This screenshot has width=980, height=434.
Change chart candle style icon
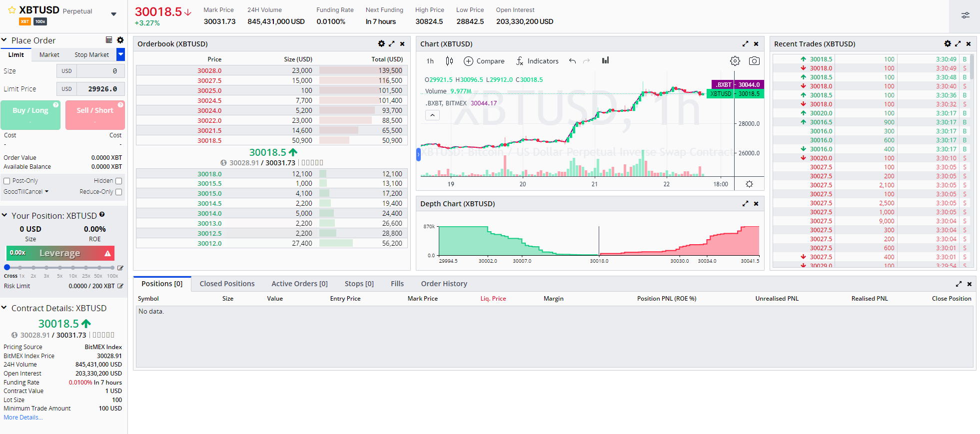[x=449, y=61]
